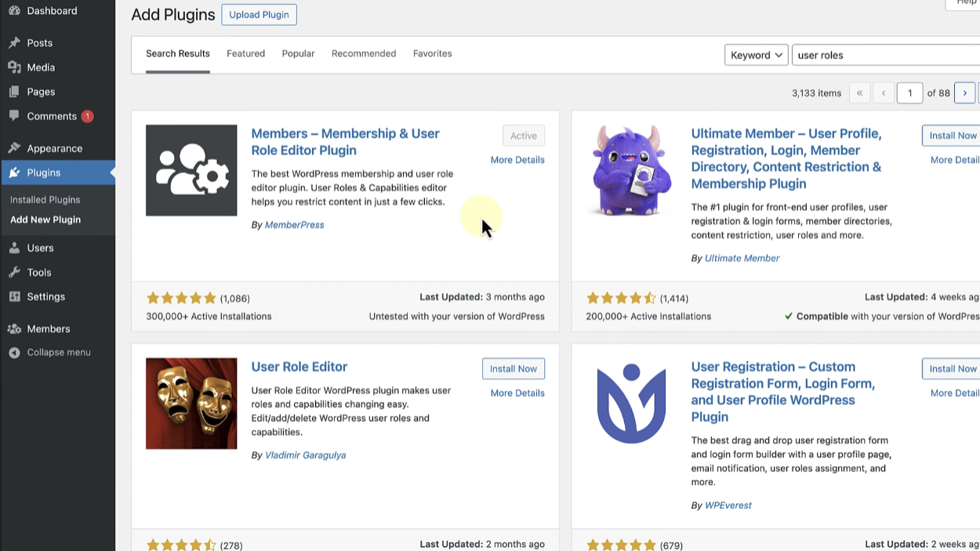Open the Keyword search filter dropdown
The image size is (980, 551).
(755, 54)
